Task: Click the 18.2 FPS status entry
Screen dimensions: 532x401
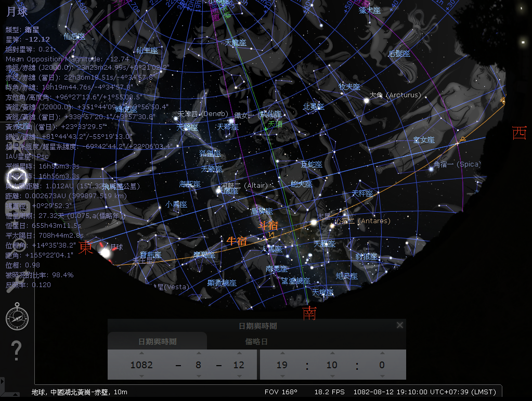Action: (x=330, y=392)
